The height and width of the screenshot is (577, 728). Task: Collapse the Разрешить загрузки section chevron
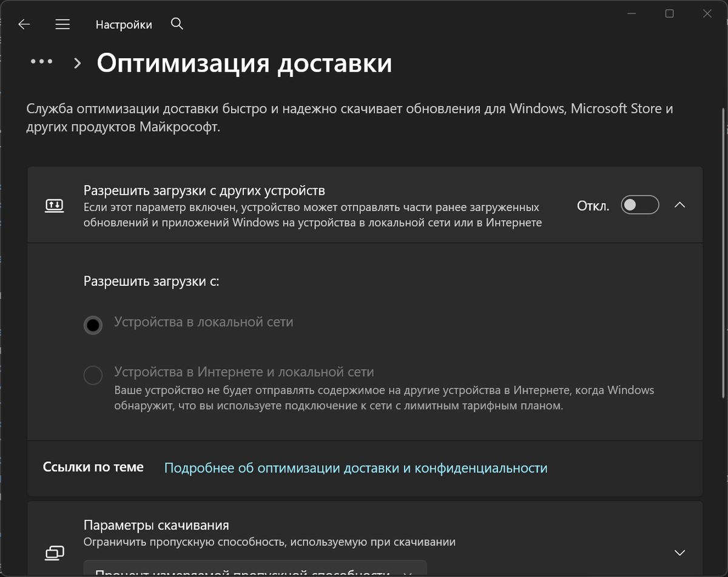pyautogui.click(x=680, y=205)
